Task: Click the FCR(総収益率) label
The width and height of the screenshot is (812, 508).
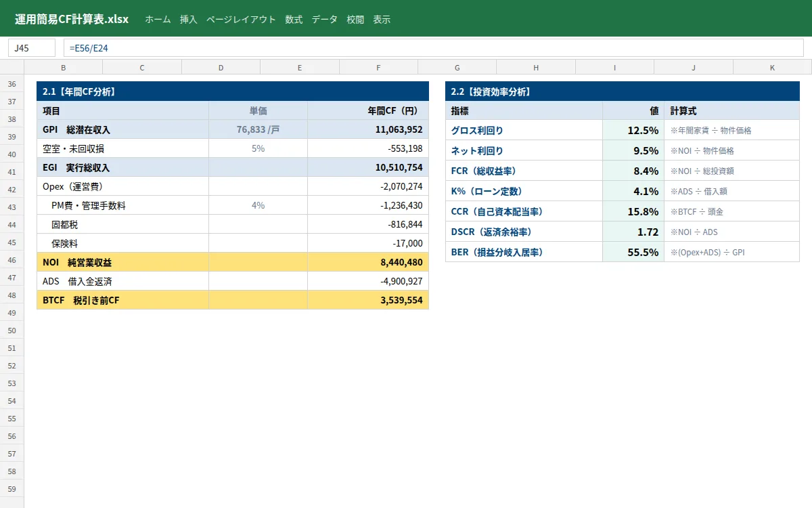Action: 524,171
